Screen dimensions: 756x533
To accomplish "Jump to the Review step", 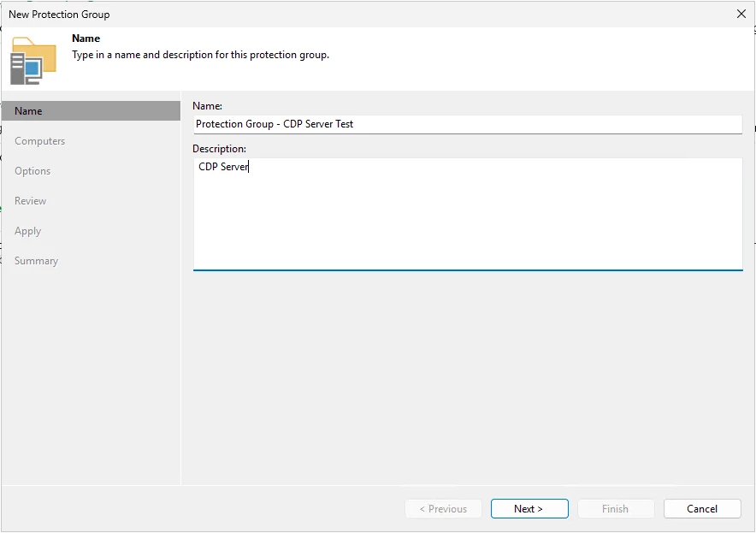I will pos(31,201).
